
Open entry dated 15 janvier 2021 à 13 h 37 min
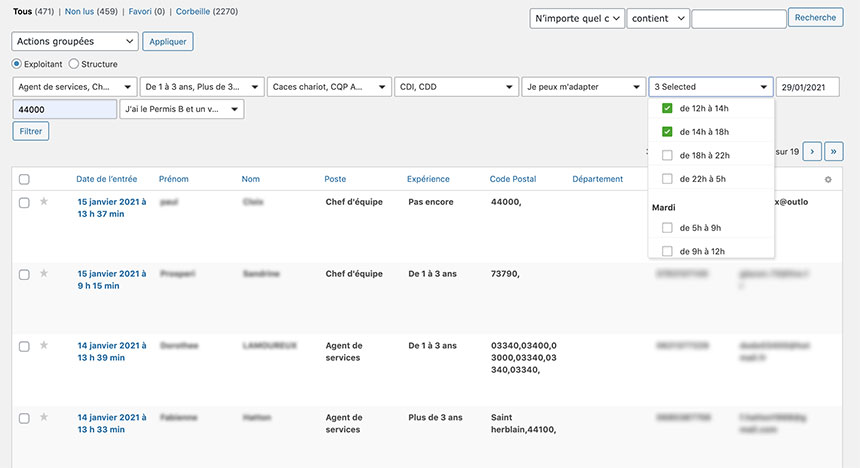[x=112, y=208]
